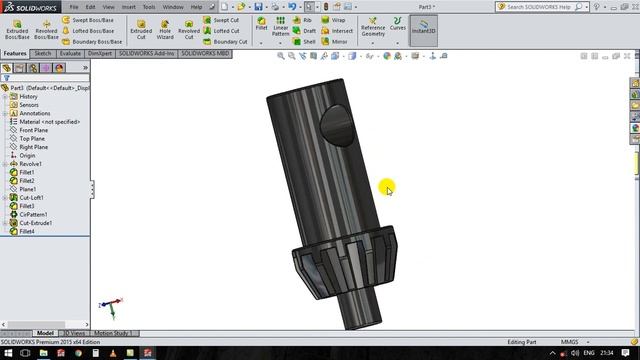Select the Draft tool

point(304,31)
